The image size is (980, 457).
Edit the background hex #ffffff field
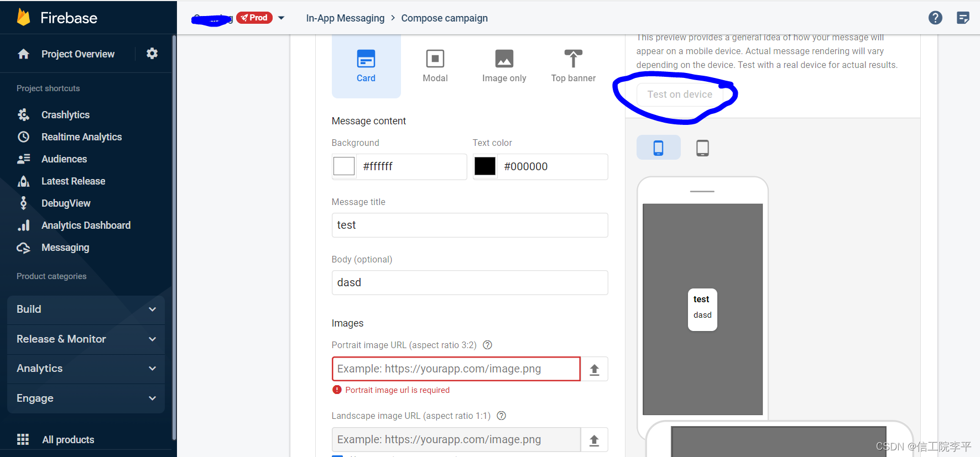click(x=411, y=166)
